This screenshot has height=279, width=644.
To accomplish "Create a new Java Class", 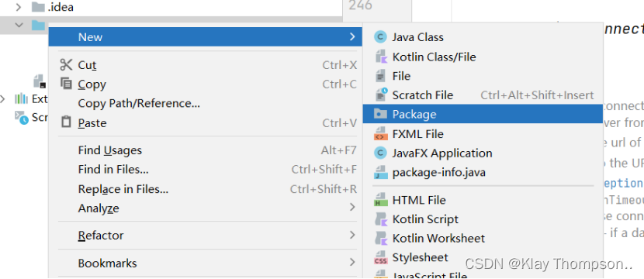I will (483, 37).
